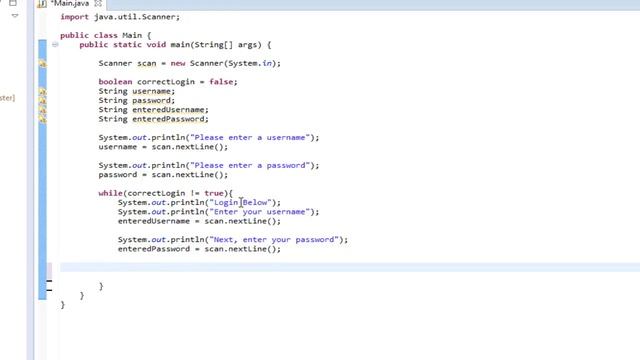Open the view menu triangle in left panel
Image resolution: width=640 pixels, height=360 pixels.
click(x=15, y=16)
